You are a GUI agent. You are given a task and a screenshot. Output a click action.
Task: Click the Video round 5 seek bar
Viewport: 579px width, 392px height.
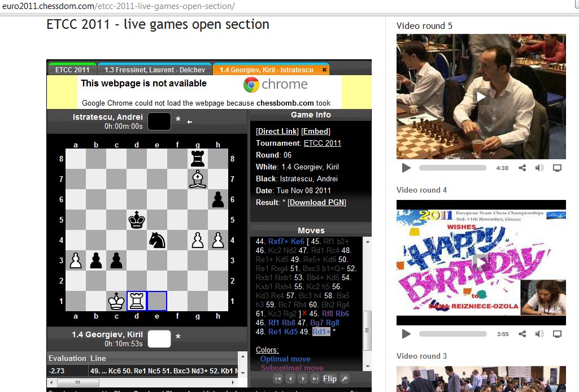pos(452,168)
